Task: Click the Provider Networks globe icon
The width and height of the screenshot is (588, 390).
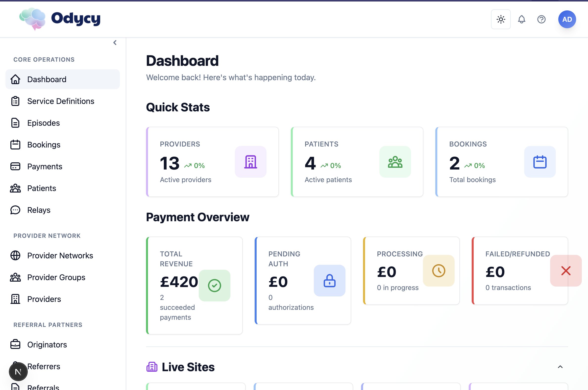Action: click(15, 255)
